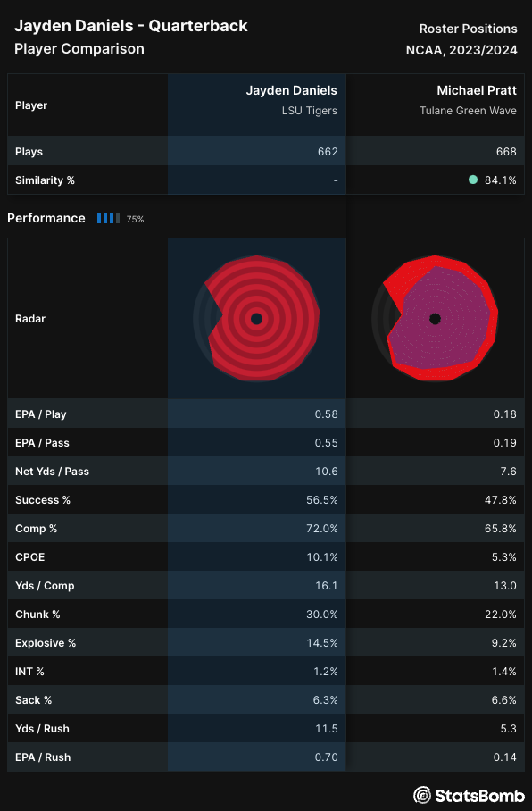The image size is (532, 811).
Task: Select Michael Pratt's radar chart
Action: (435, 319)
